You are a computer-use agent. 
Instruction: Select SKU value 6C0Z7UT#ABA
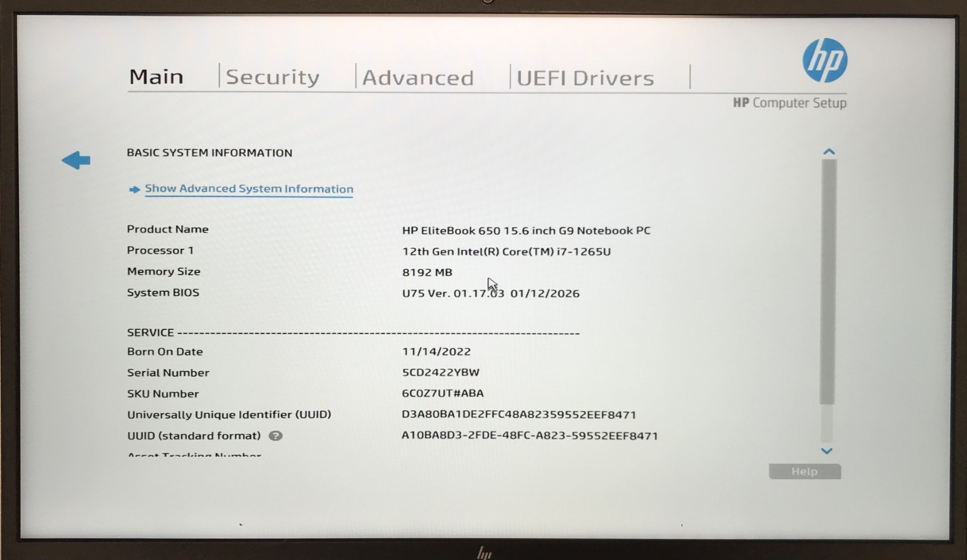click(443, 393)
